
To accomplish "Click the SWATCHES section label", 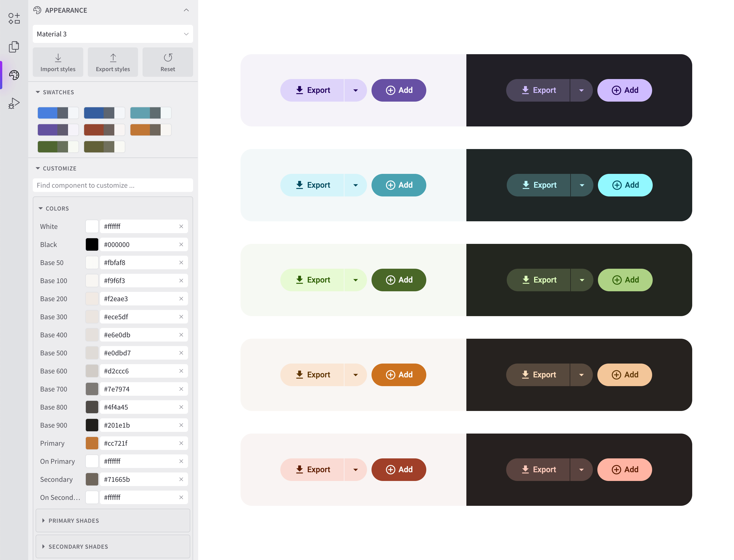I will point(59,92).
